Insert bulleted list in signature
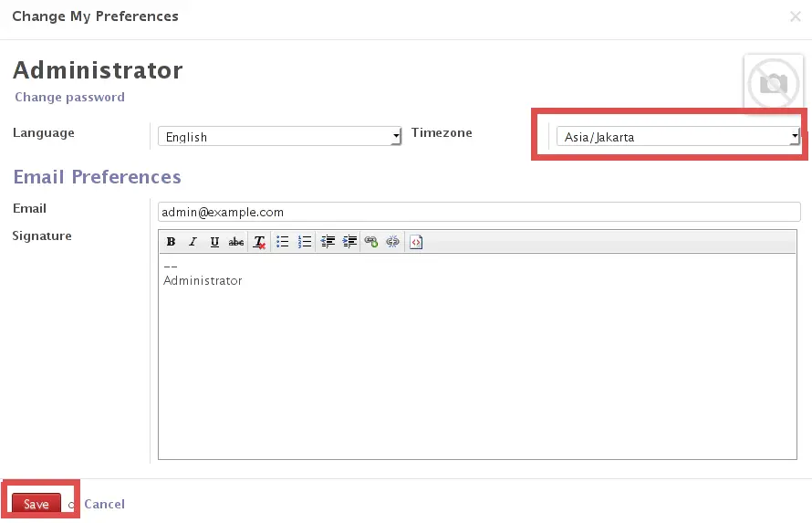812x523 pixels. pyautogui.click(x=282, y=242)
